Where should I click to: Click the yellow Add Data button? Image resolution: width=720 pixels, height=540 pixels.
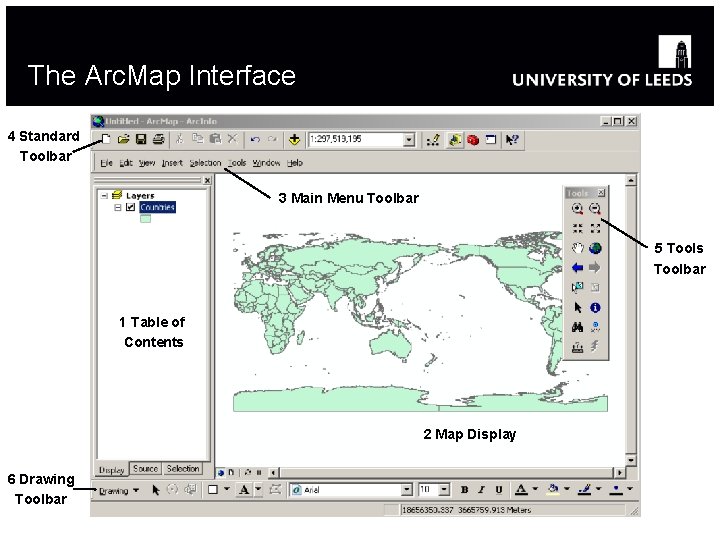point(294,140)
